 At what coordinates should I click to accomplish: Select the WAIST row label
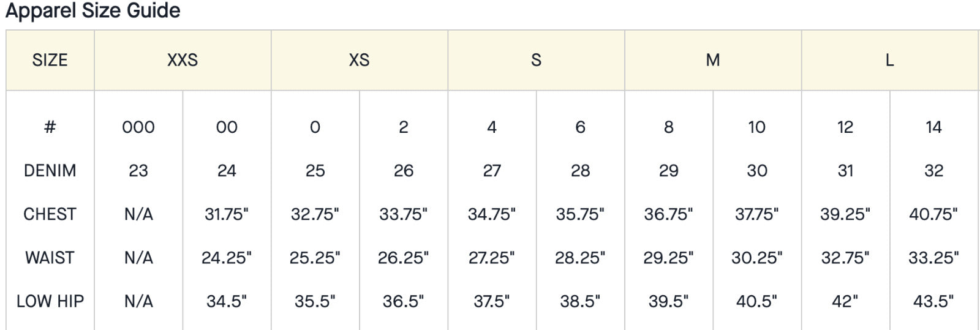tap(50, 258)
